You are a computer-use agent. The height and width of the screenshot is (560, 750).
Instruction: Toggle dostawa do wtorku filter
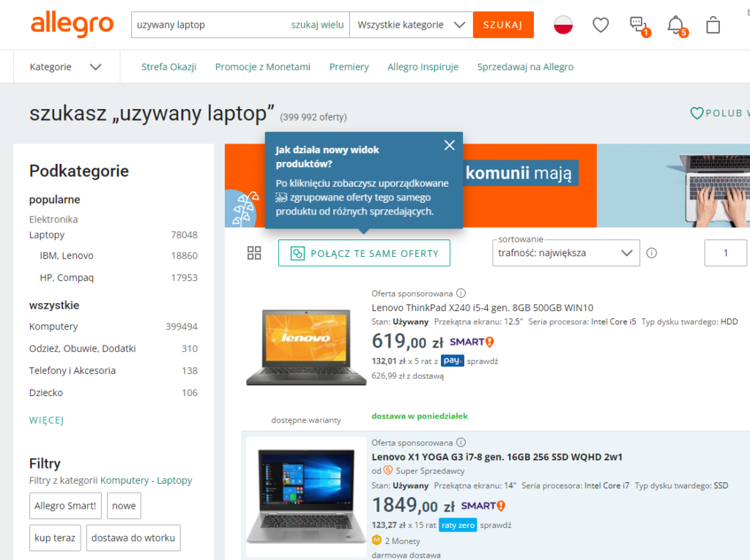pos(133,537)
